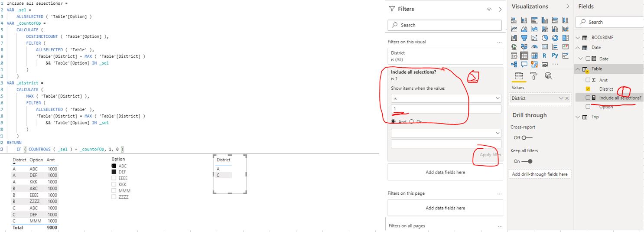Viewport: 644px width, 232px height.
Task: Open the Format paint roller tab
Action: [534, 76]
